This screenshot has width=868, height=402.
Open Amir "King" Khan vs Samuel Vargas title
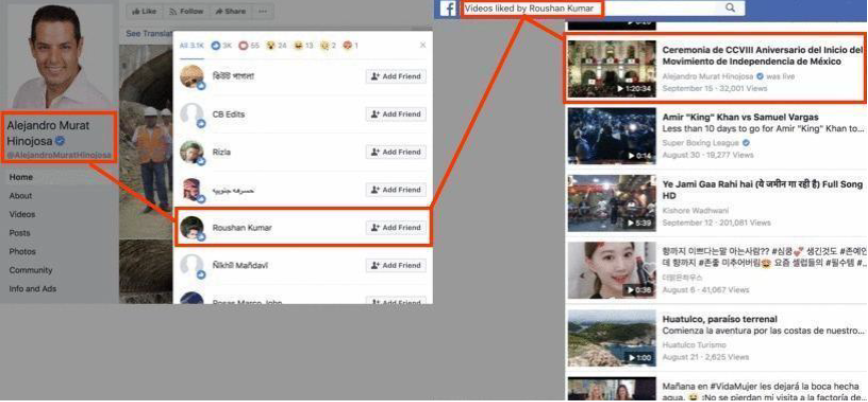tap(740, 117)
